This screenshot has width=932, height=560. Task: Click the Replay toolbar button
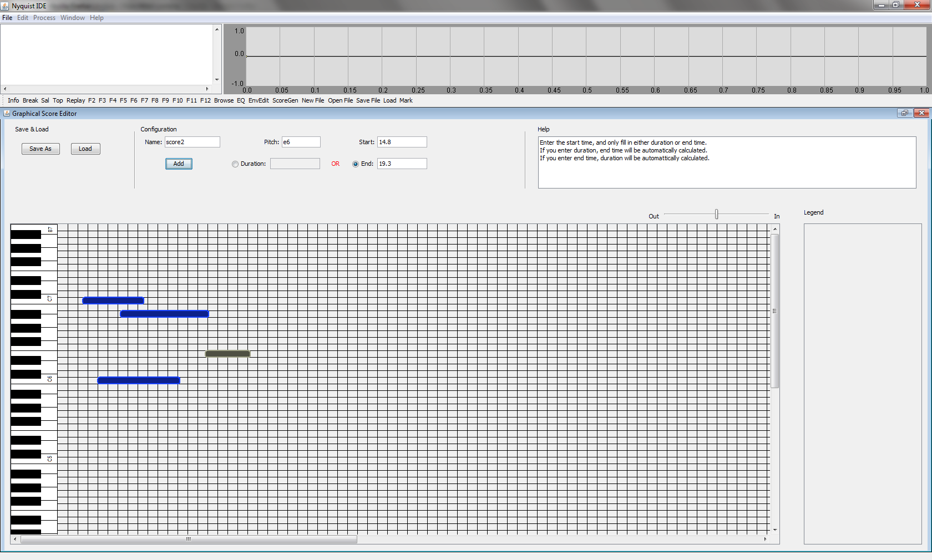75,100
